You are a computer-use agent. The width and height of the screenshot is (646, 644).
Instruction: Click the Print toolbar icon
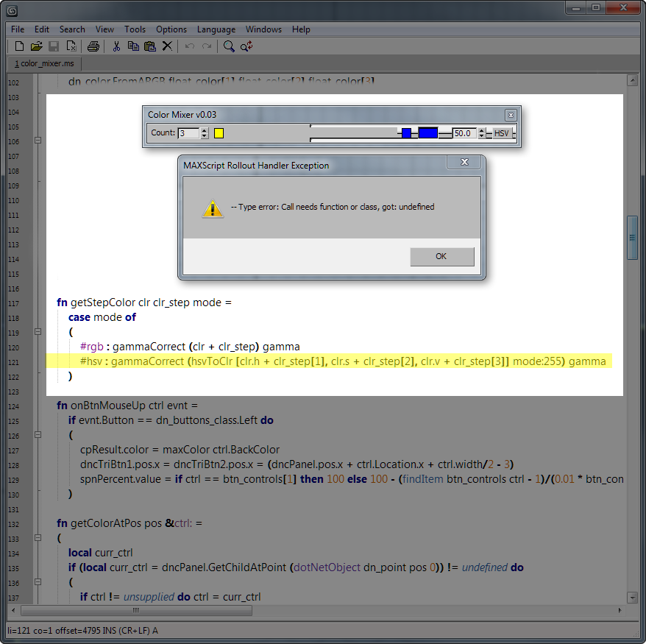93,46
